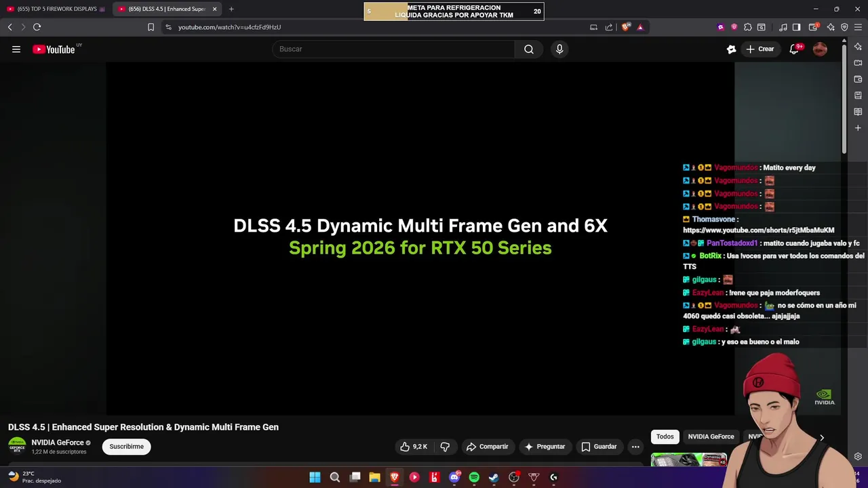The width and height of the screenshot is (868, 488).
Task: Add a new sidebar item plus
Action: (x=858, y=128)
